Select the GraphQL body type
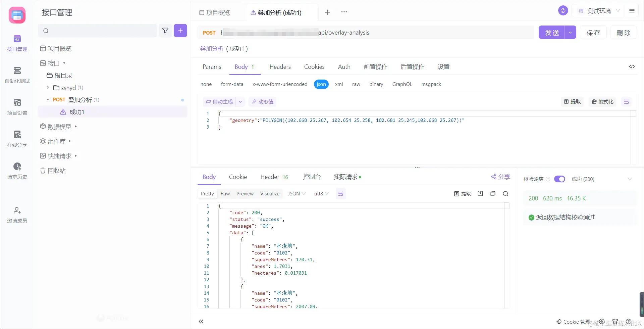The width and height of the screenshot is (644, 329). (402, 84)
